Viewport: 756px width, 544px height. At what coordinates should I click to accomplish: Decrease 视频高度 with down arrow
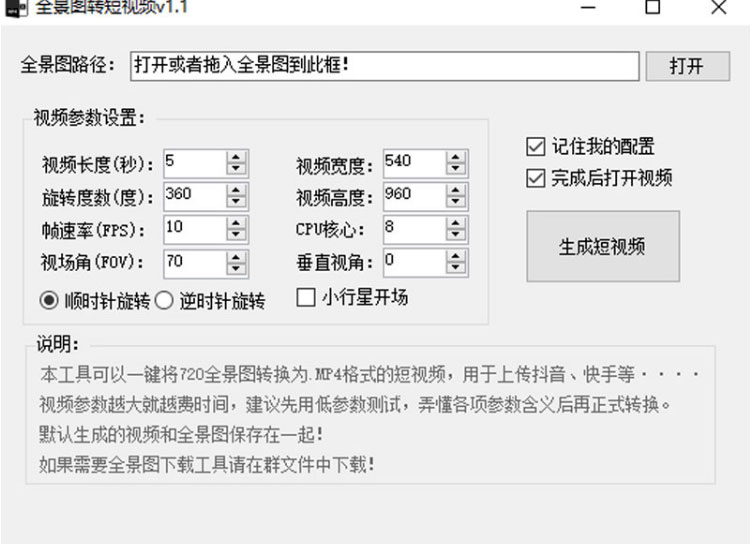click(x=456, y=202)
